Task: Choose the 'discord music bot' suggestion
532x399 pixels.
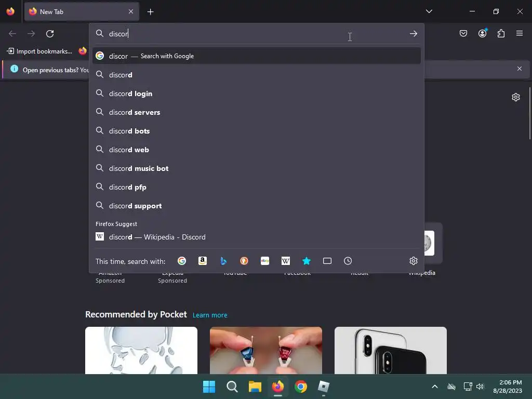Action: pos(257,168)
